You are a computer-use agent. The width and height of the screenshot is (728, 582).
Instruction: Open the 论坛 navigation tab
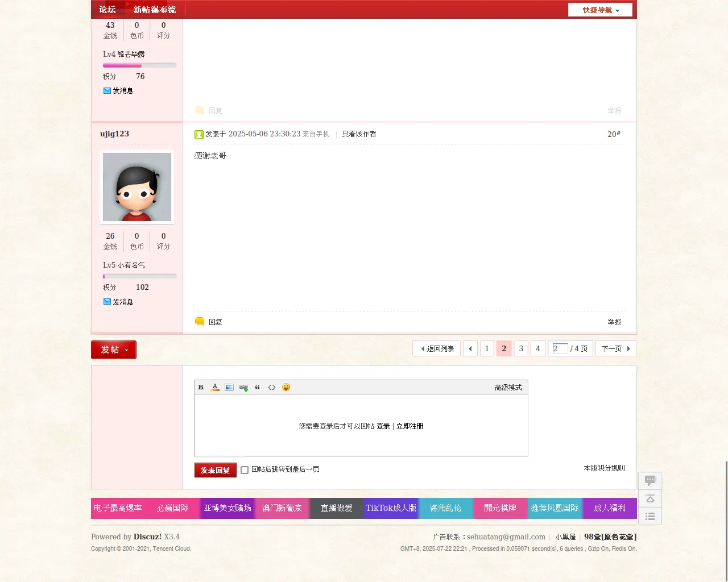click(x=107, y=10)
